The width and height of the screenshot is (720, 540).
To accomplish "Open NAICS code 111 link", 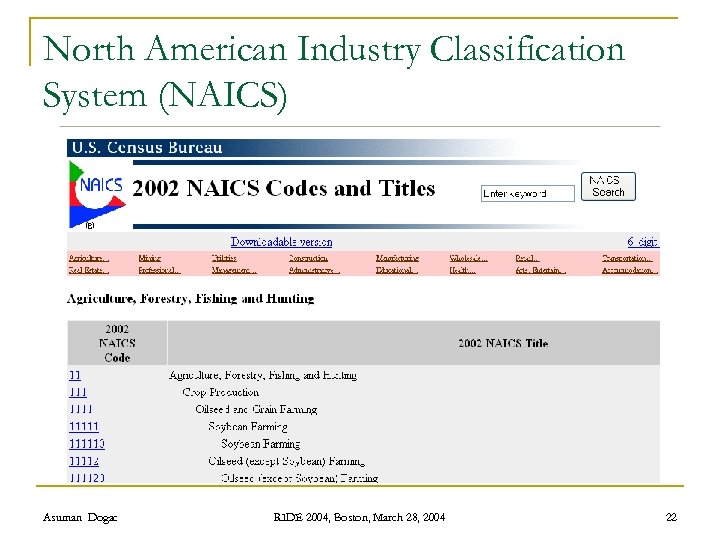I will click(78, 393).
